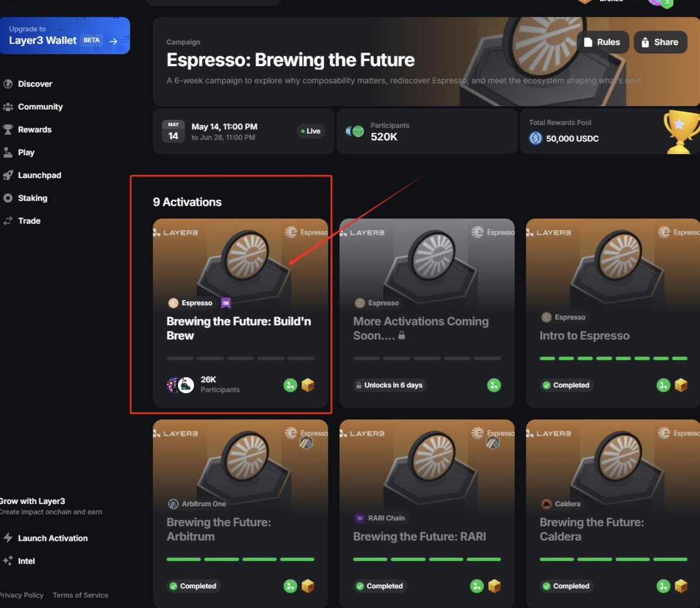
Task: Click Build'n Brew progress bar
Action: [240, 358]
